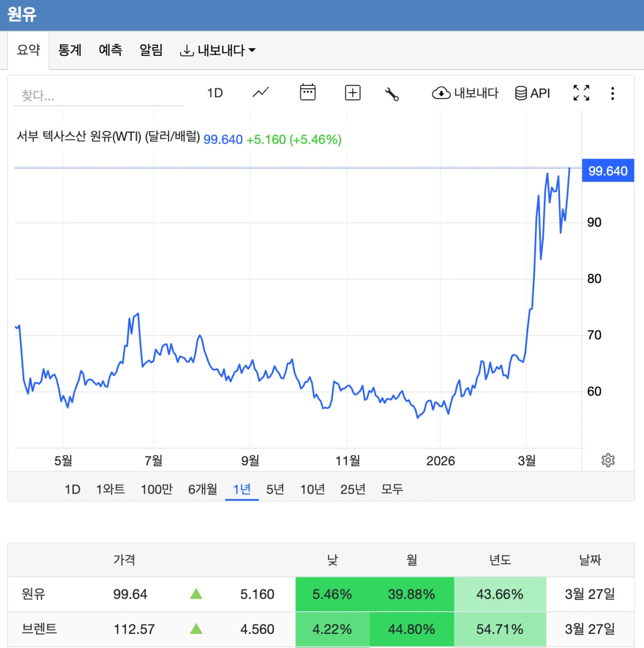Click the 월 column header

pos(412,560)
